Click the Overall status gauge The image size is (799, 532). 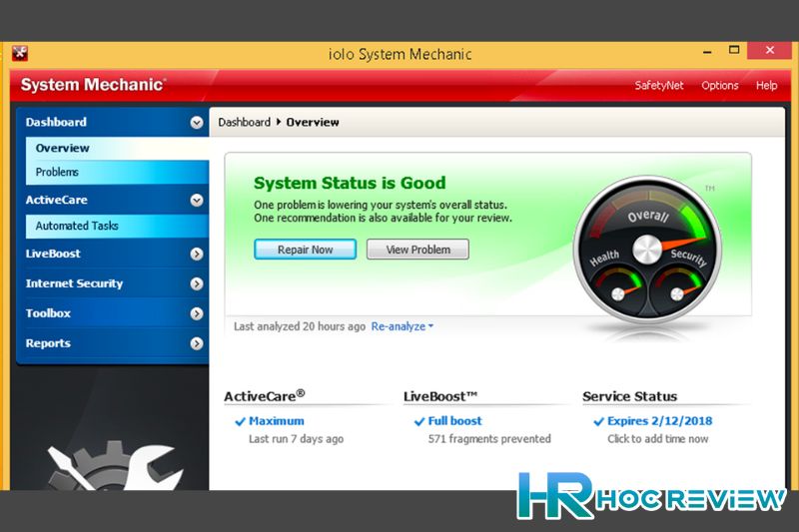coord(647,250)
